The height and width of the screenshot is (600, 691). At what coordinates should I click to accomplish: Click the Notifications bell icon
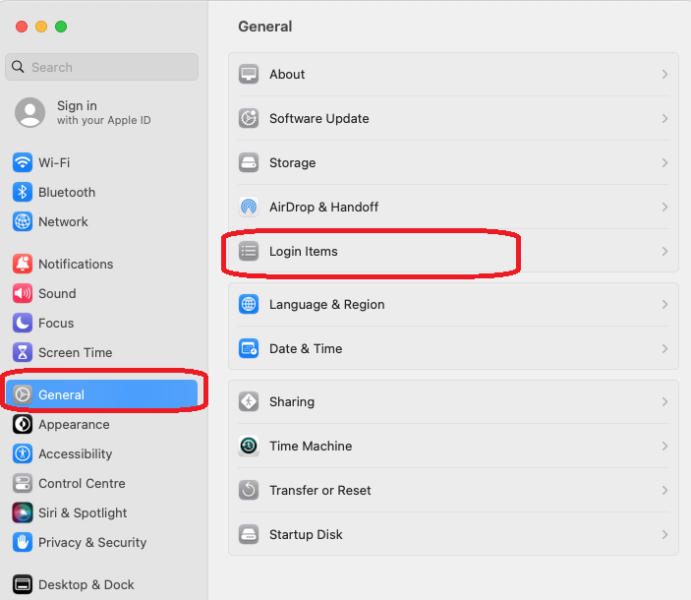pos(22,264)
